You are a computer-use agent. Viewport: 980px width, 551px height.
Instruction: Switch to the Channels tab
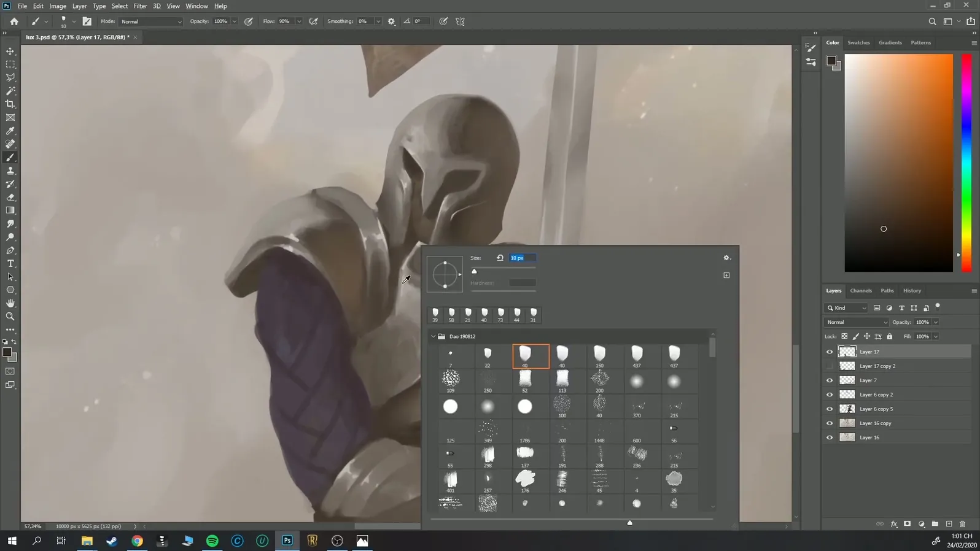click(860, 291)
